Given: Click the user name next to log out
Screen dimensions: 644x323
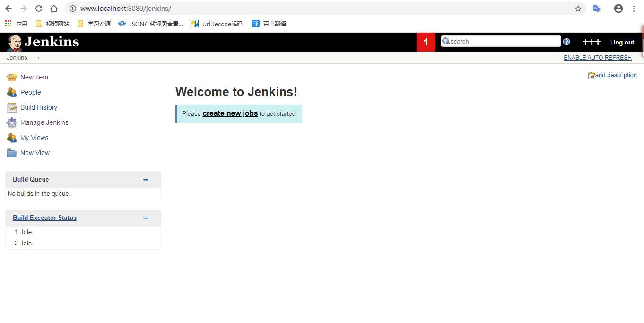Looking at the screenshot, I should (592, 42).
